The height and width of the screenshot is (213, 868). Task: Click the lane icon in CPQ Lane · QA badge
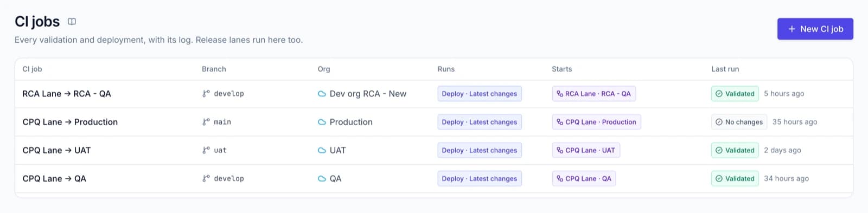pos(560,178)
